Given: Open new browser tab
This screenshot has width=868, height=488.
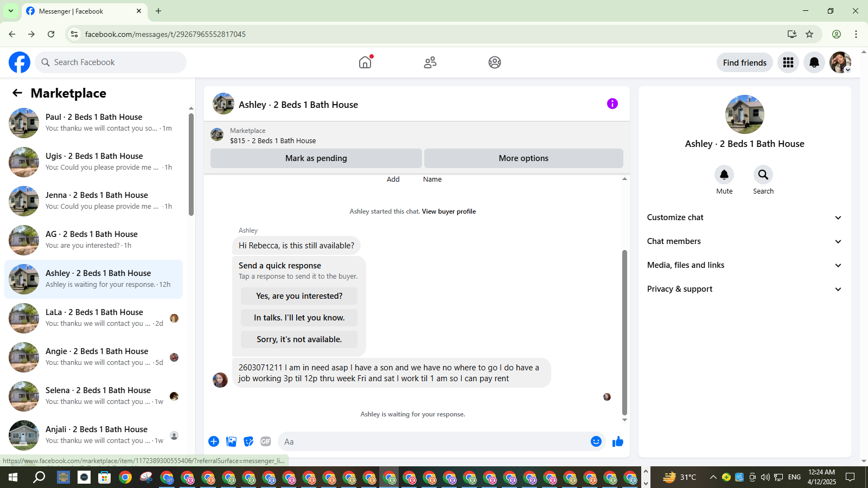Looking at the screenshot, I should pyautogui.click(x=158, y=11).
